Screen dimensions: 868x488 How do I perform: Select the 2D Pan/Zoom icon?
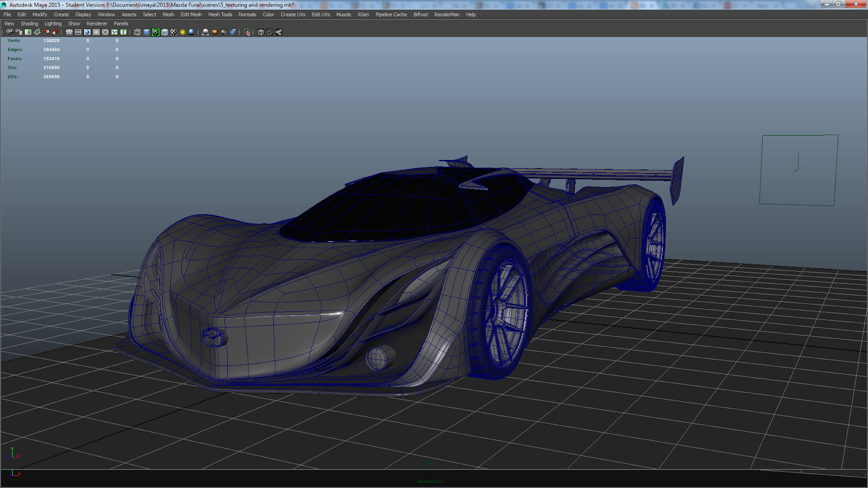pos(46,32)
